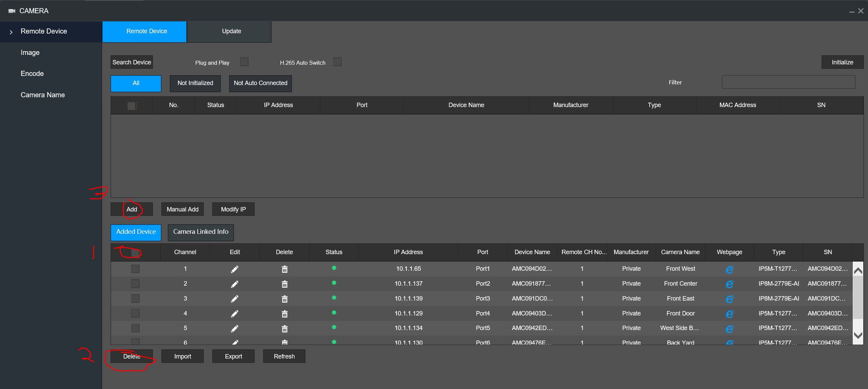868x389 pixels.
Task: Open the Remote Device tab
Action: click(144, 32)
